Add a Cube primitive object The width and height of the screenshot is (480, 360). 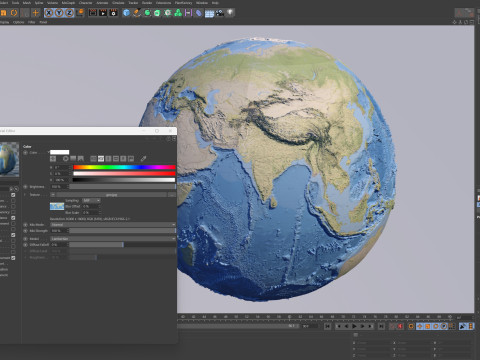tap(126, 13)
